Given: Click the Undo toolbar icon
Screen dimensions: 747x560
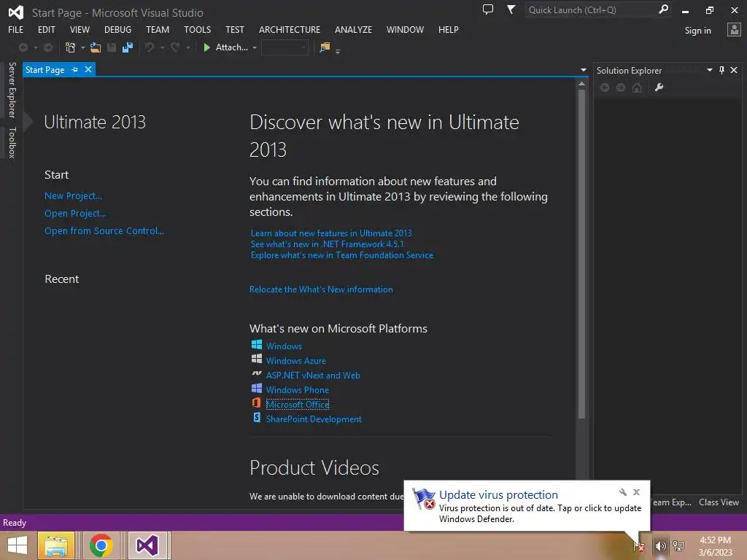Looking at the screenshot, I should coord(150,47).
